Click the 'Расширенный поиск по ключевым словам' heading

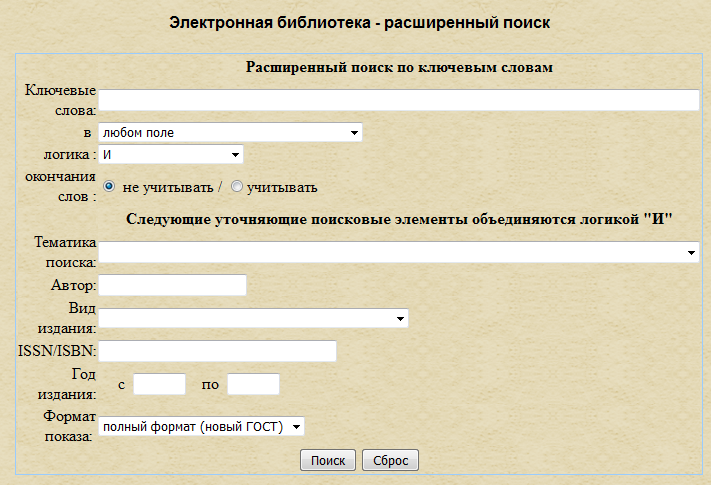[x=399, y=68]
